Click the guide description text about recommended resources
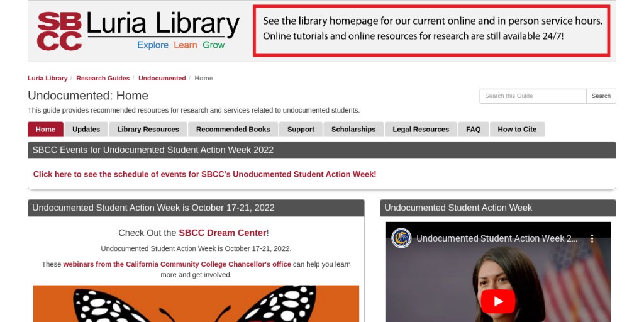The image size is (644, 322). coord(194,111)
